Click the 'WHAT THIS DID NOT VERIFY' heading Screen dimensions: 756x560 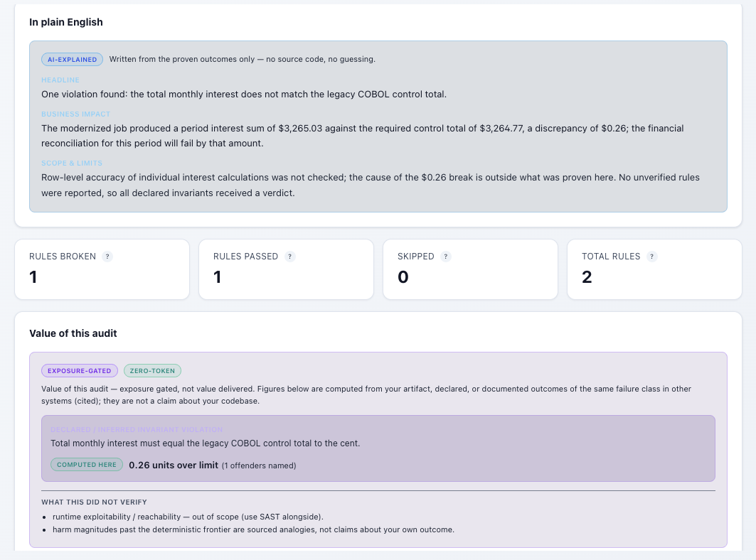[94, 502]
